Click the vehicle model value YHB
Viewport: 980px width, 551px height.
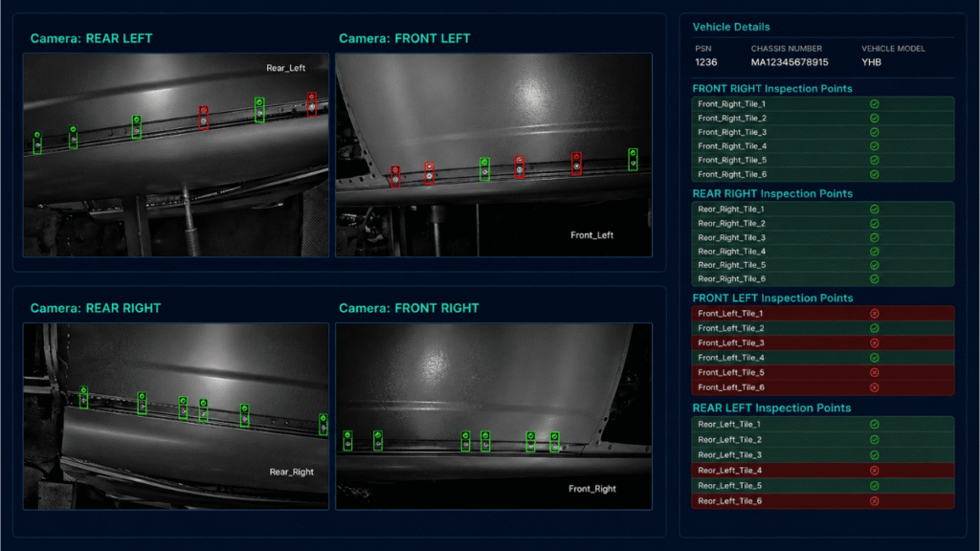coord(871,62)
